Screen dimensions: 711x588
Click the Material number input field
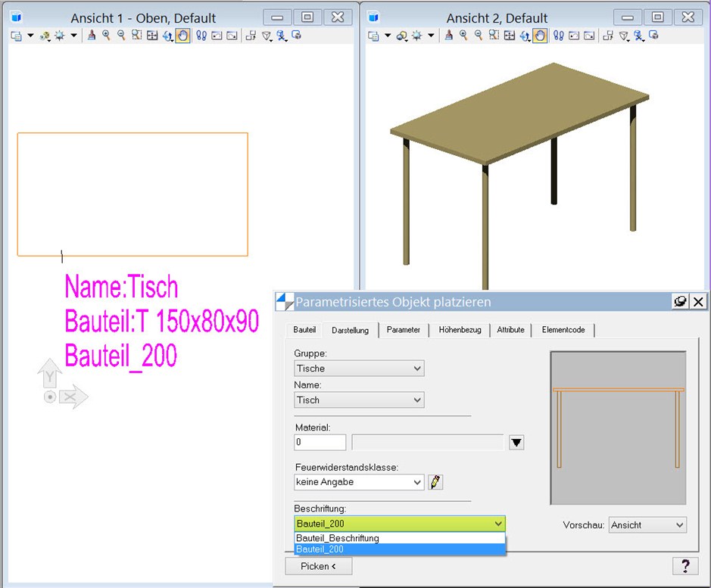(x=320, y=442)
